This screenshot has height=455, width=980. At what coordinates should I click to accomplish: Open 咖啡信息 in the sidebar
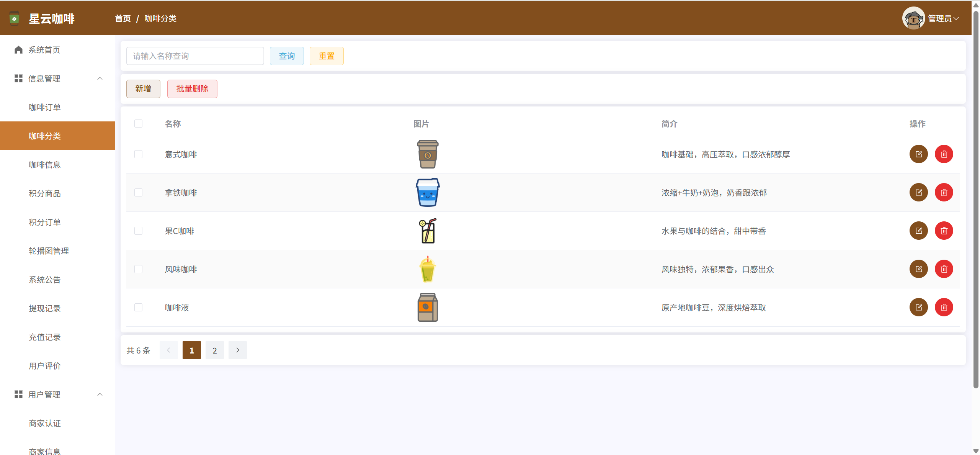(x=45, y=165)
